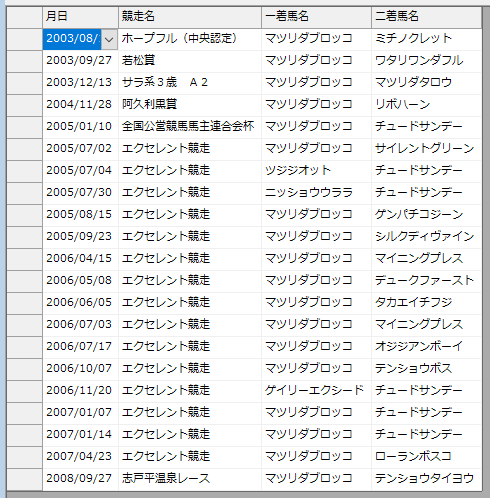
Task: Select the winner cell ツジジオット
Action: (x=316, y=171)
